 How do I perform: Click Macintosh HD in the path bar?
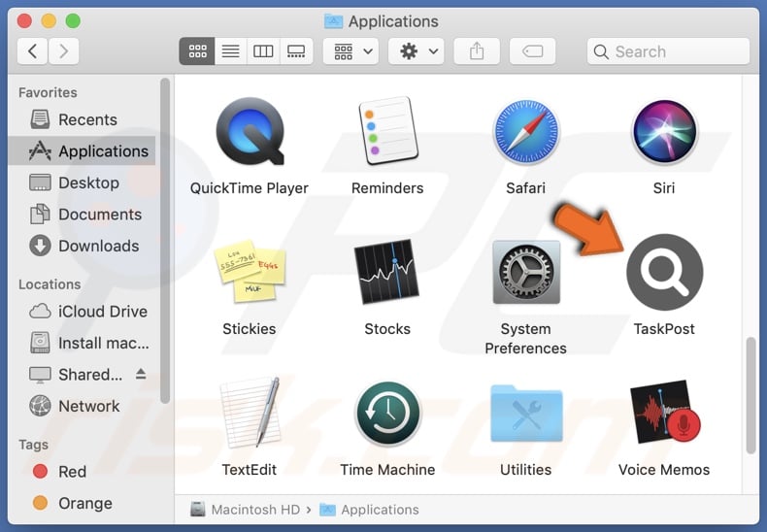(246, 510)
